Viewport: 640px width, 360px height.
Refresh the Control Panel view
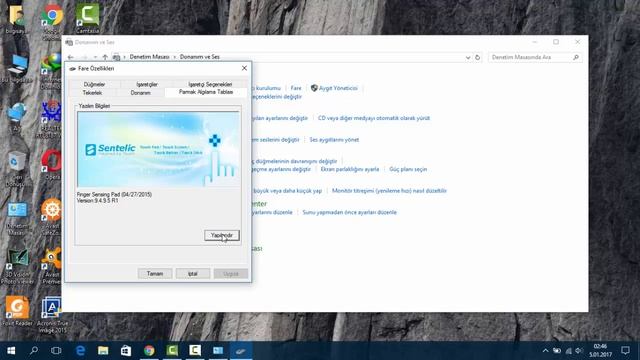(478, 58)
